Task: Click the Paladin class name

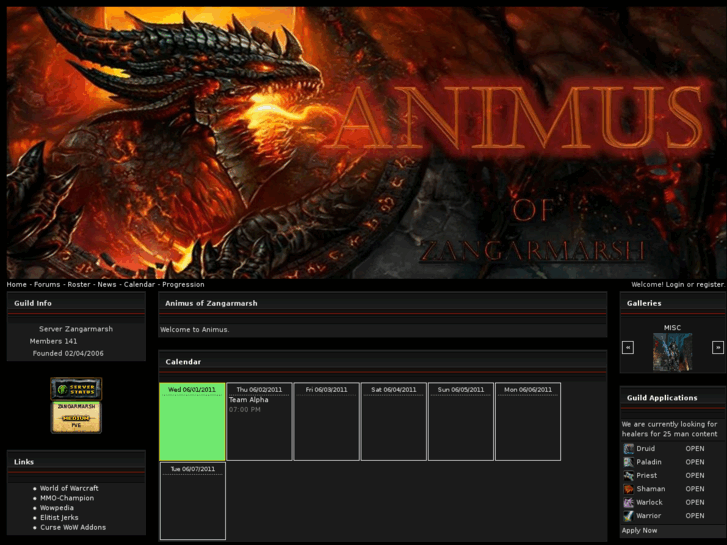Action: point(649,462)
